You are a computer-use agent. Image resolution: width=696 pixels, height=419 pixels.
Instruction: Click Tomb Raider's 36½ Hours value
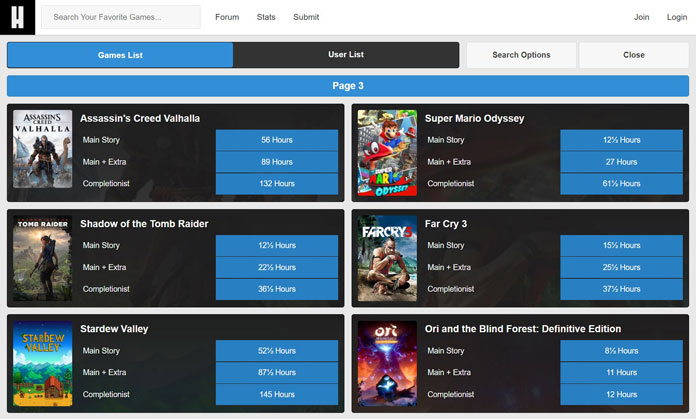pos(277,289)
